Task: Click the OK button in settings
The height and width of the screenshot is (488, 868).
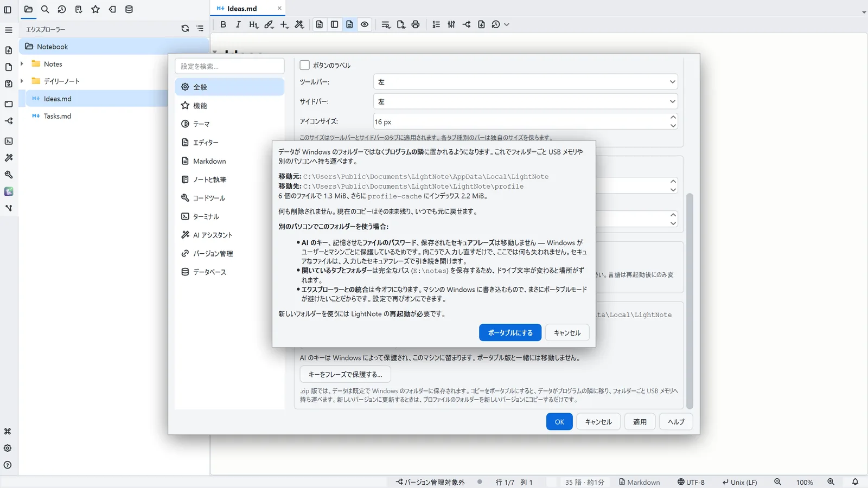Action: [559, 422]
